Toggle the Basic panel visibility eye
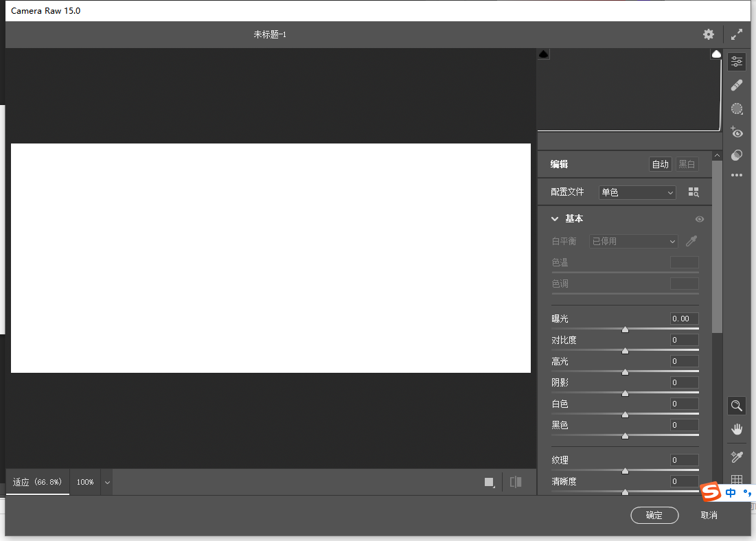The height and width of the screenshot is (541, 756). point(699,218)
